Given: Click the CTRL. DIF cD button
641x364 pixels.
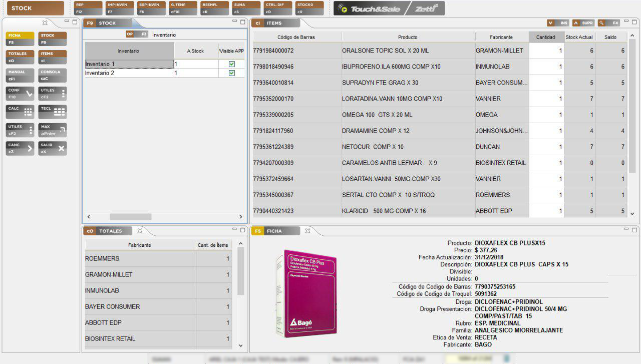Looking at the screenshot, I should (277, 8).
